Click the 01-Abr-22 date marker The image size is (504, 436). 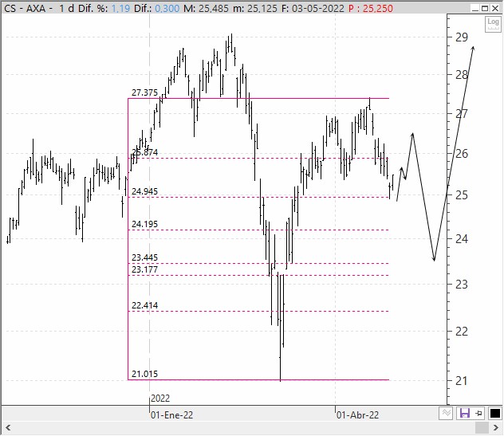point(357,415)
